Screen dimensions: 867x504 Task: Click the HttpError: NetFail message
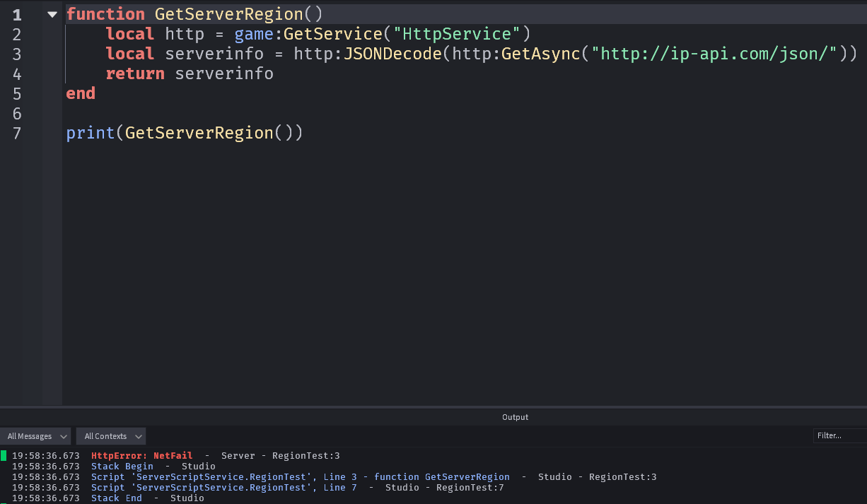[141, 456]
